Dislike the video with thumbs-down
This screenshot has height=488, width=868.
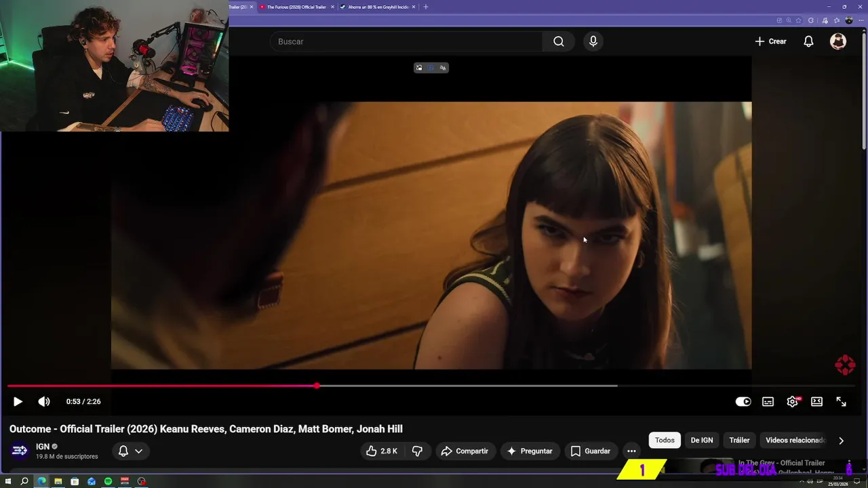418,451
